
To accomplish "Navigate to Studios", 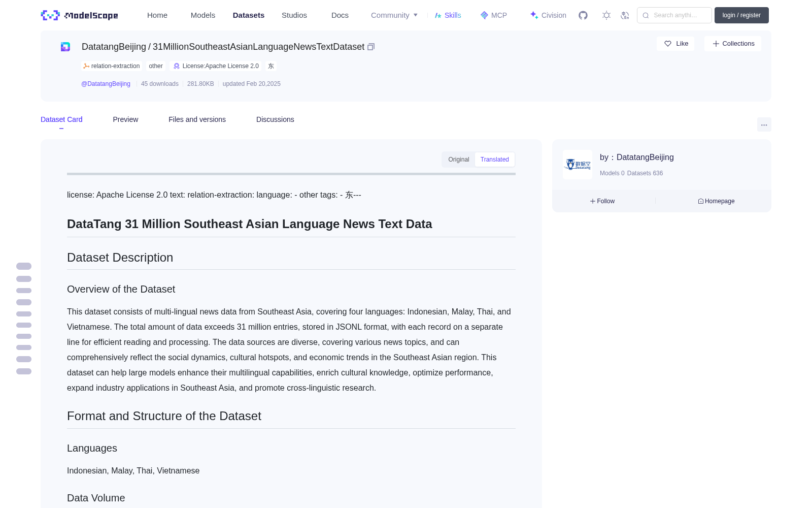I will pyautogui.click(x=294, y=15).
